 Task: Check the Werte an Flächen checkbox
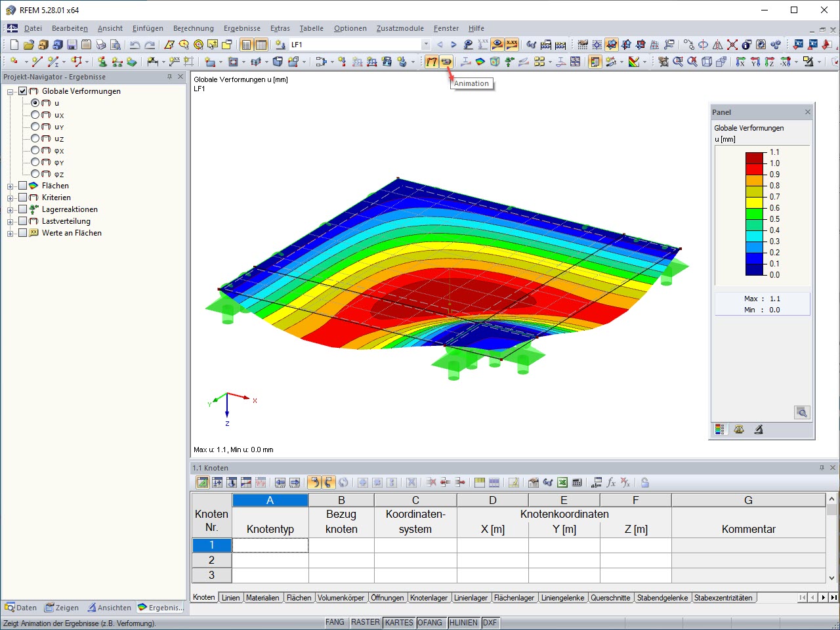[23, 233]
